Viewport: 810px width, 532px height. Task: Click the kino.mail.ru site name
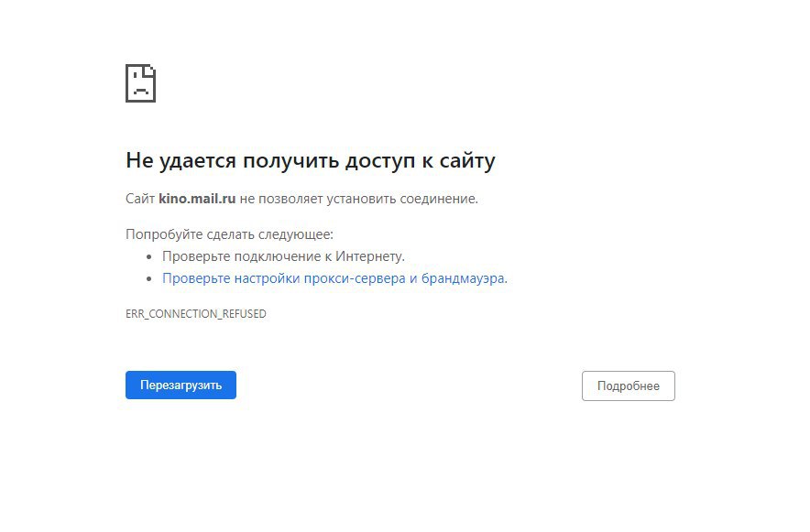coord(197,199)
